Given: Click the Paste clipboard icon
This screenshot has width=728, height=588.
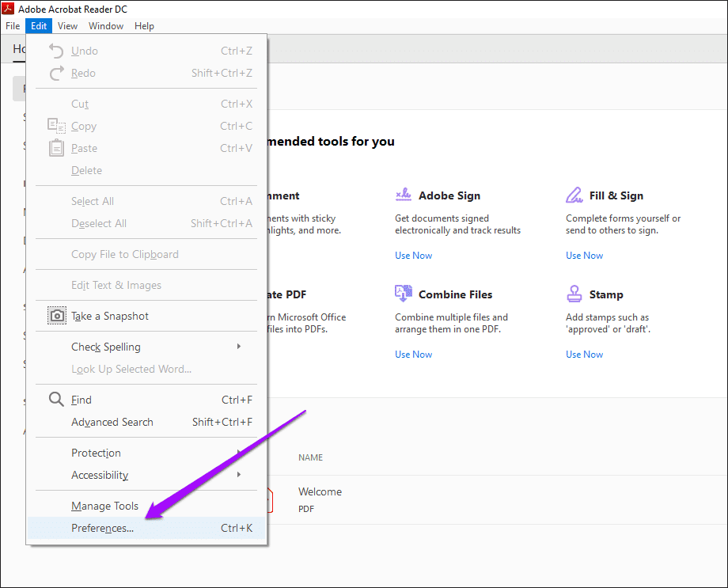Looking at the screenshot, I should tap(56, 148).
